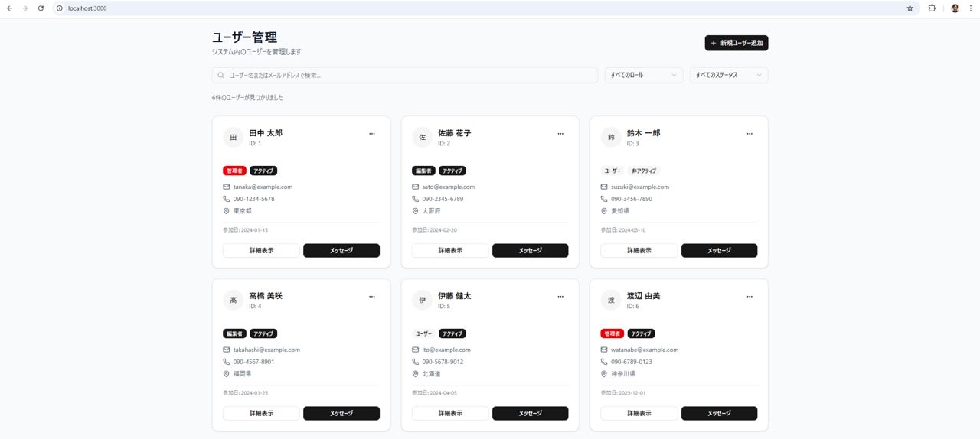980x439 pixels.
Task: Click the email sato@example.com
Action: tap(449, 187)
